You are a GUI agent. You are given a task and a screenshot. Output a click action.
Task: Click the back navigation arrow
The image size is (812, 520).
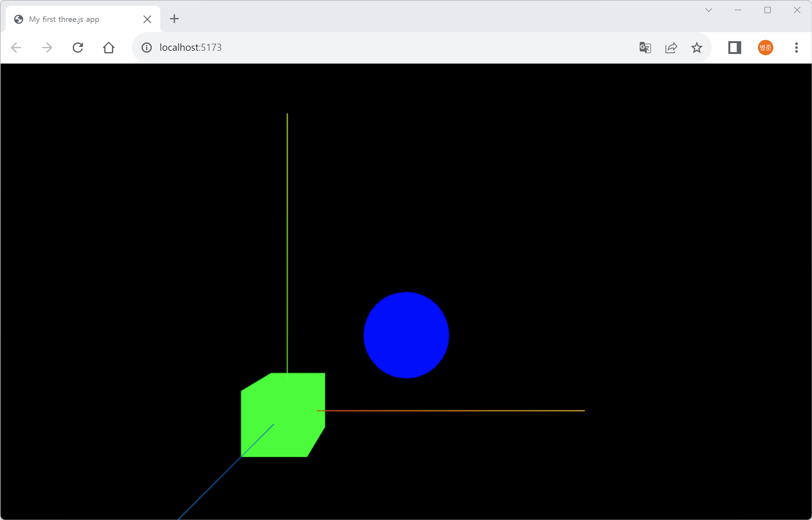click(16, 48)
